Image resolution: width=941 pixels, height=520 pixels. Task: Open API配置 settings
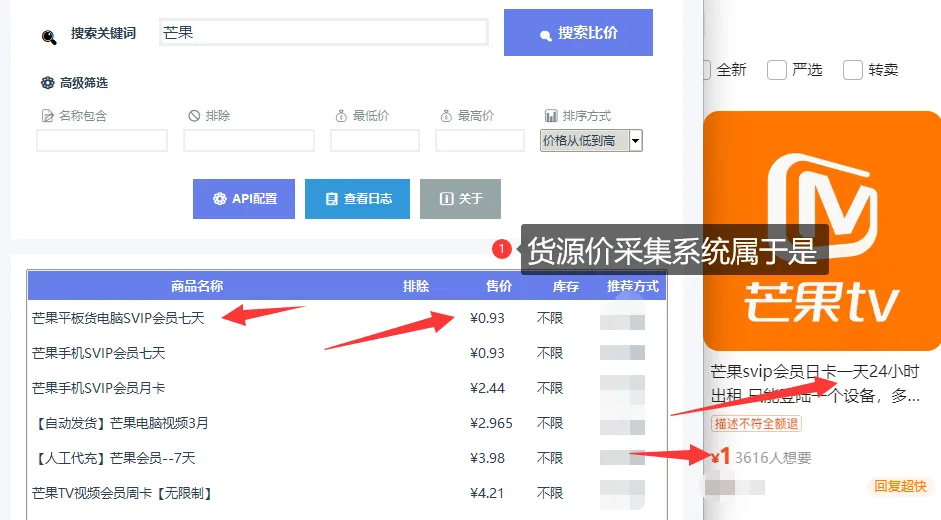(x=244, y=199)
